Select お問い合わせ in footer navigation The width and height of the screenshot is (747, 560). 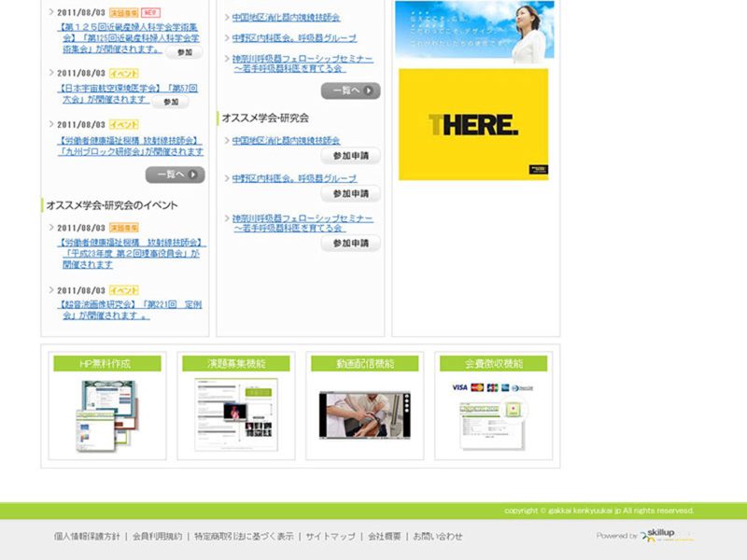point(438,537)
